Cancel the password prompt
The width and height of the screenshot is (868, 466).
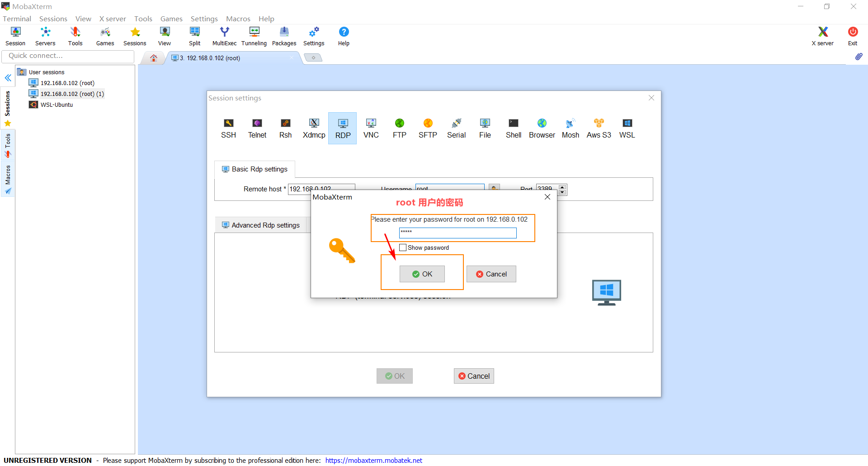pyautogui.click(x=491, y=274)
